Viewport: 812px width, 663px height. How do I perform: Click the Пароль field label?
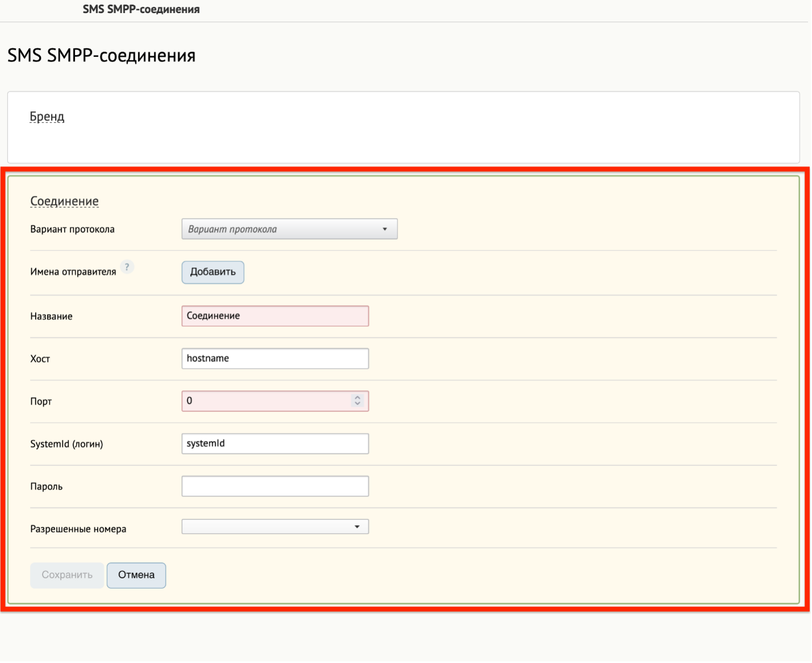47,487
